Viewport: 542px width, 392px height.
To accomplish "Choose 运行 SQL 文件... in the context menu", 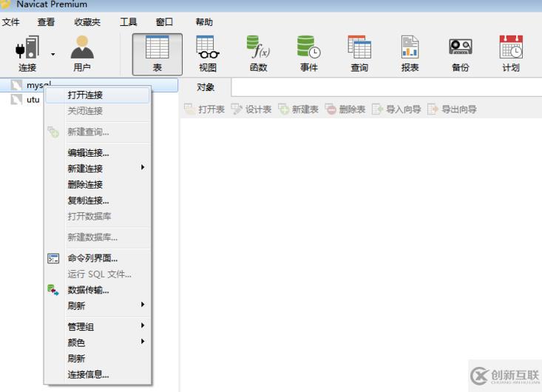I will coord(98,274).
